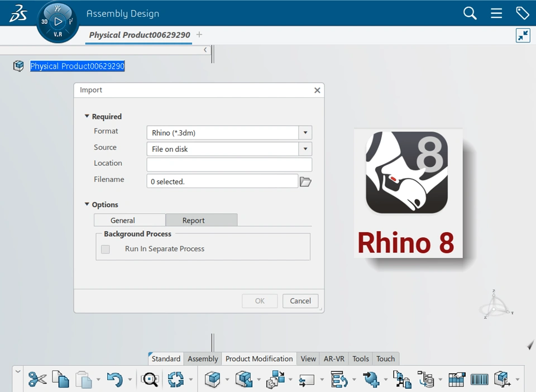Click the Rhino 8 logo image
Screen dimensions: 536x392
click(408, 193)
